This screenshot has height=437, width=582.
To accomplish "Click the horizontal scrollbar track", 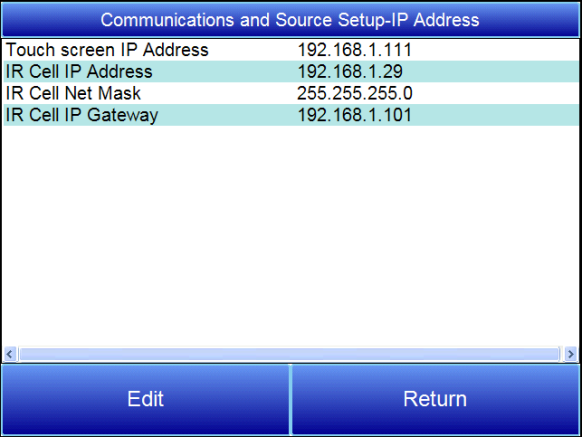I will click(290, 354).
